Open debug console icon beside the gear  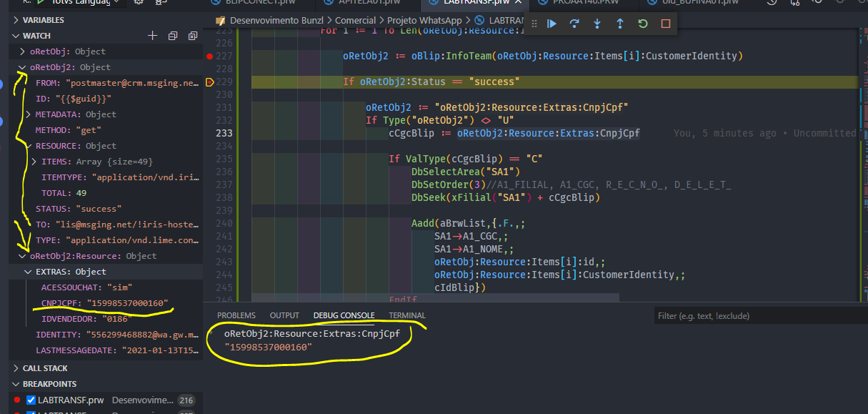162,3
